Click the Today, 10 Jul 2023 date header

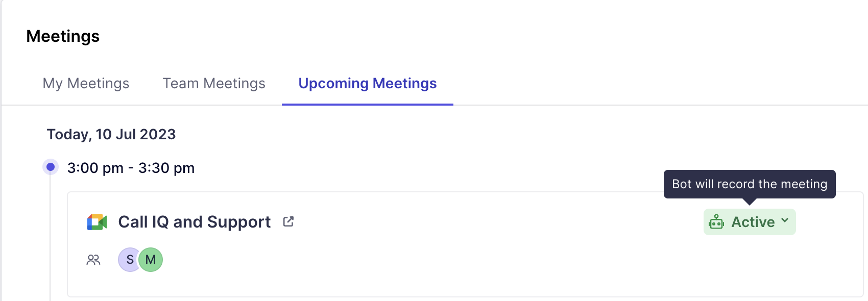[111, 134]
